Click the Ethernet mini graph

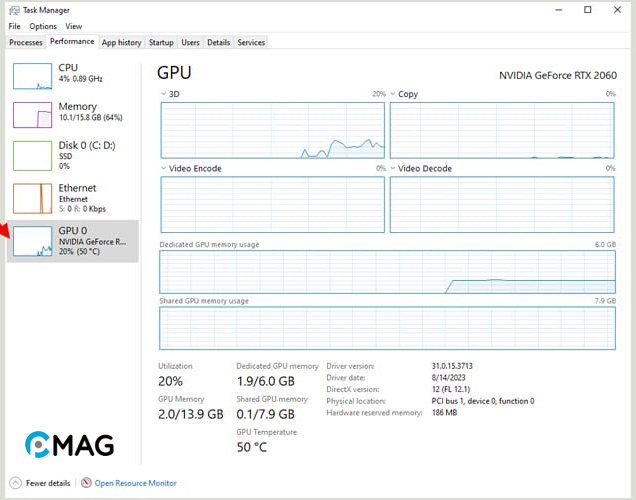click(x=32, y=198)
